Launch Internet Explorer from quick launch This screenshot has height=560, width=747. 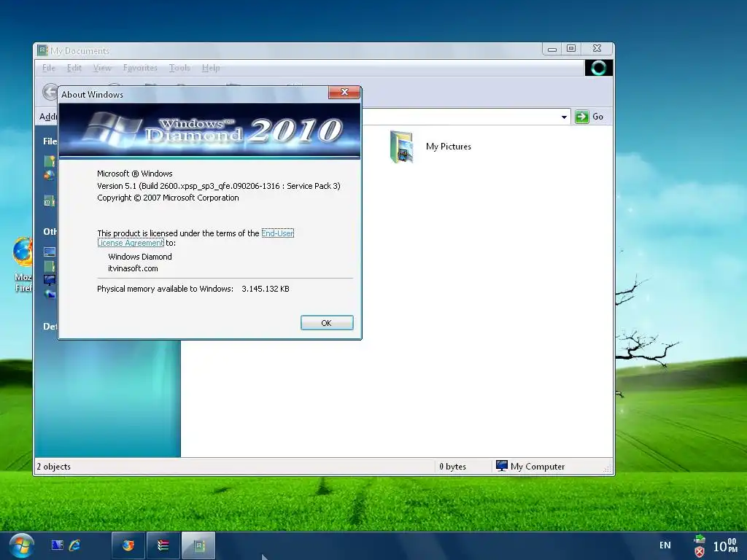pyautogui.click(x=75, y=545)
